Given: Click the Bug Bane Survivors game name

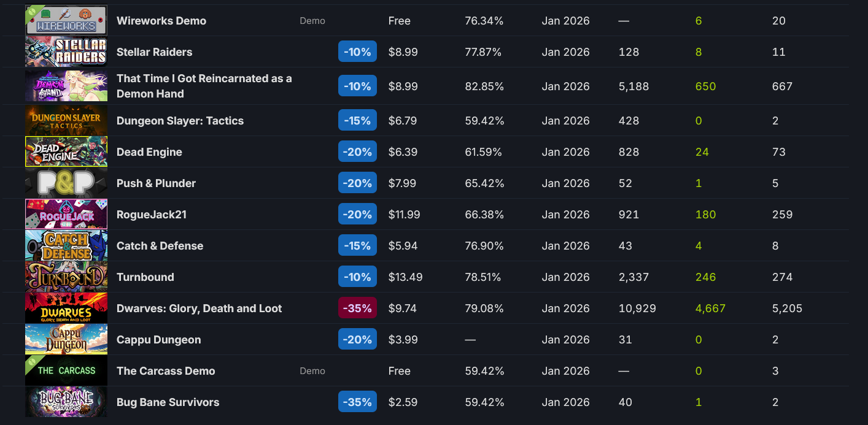Looking at the screenshot, I should [168, 402].
